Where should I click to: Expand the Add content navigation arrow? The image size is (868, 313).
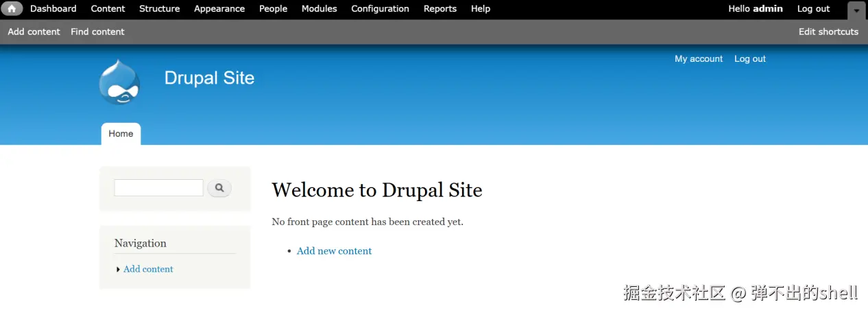coord(118,270)
